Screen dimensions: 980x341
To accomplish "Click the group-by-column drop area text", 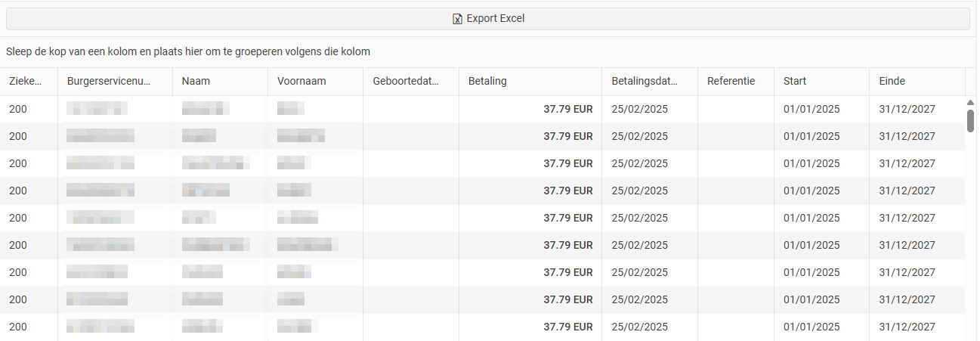I will point(188,52).
